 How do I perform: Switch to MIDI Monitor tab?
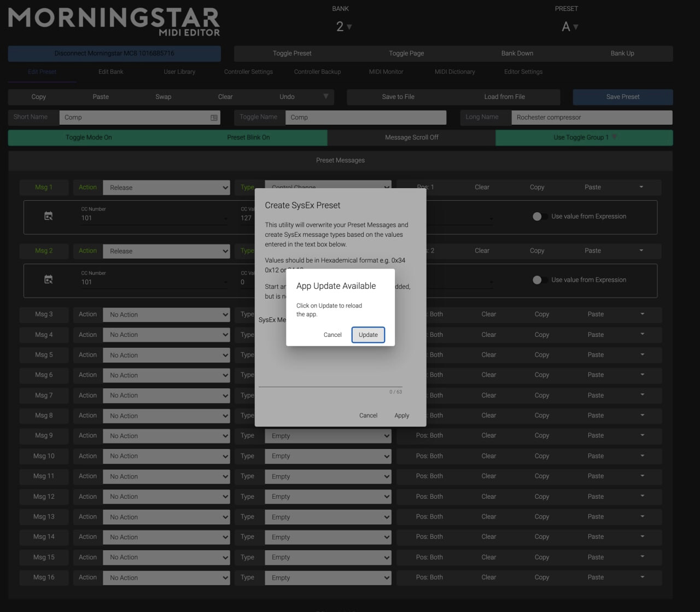coord(386,72)
